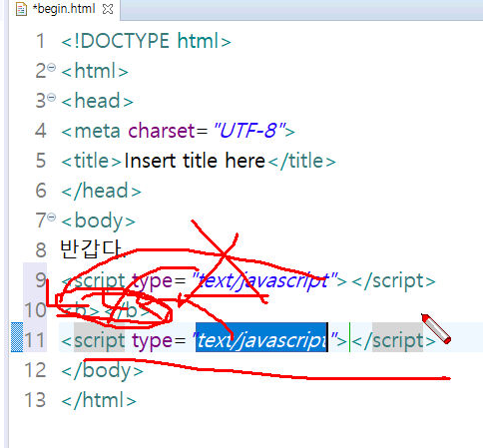The image size is (483, 448).
Task: Click the closing </script> tag on line 9
Action: [x=393, y=281]
